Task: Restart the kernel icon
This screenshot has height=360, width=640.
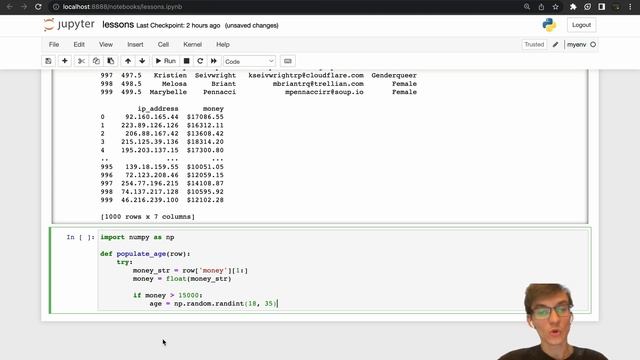Action: point(200,61)
